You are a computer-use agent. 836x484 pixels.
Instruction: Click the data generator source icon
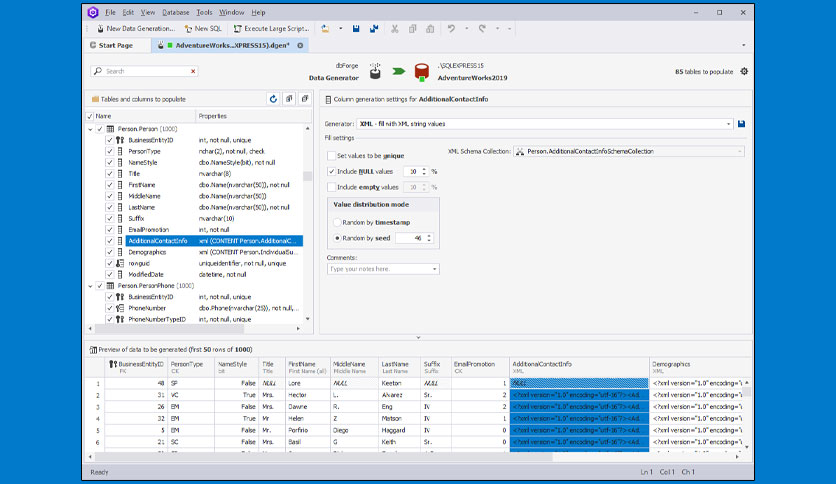point(375,71)
